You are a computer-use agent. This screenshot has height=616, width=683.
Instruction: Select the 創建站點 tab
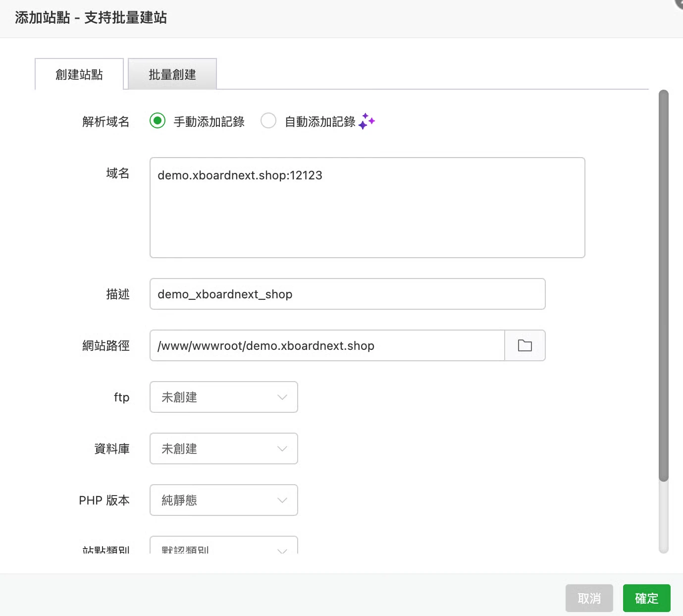pyautogui.click(x=79, y=74)
